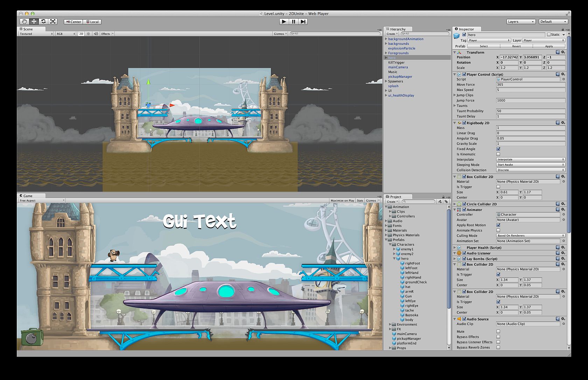Click the Project panel search-by-type icon
Screen dimensions: 588x380
[440, 202]
